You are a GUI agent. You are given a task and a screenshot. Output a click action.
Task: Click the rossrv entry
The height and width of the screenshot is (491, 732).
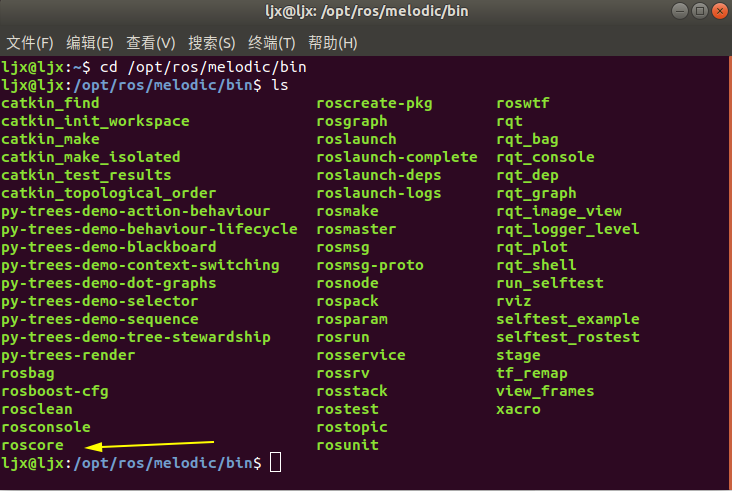click(343, 373)
